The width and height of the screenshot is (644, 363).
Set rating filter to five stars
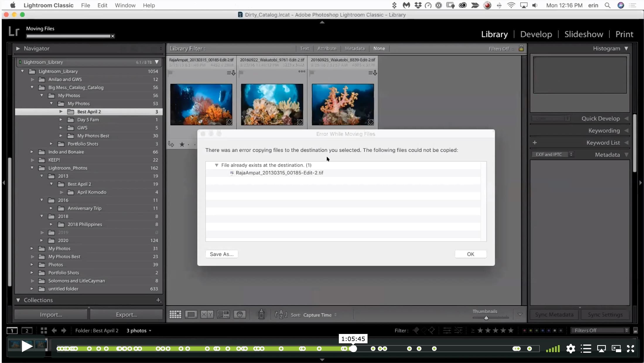pos(511,330)
